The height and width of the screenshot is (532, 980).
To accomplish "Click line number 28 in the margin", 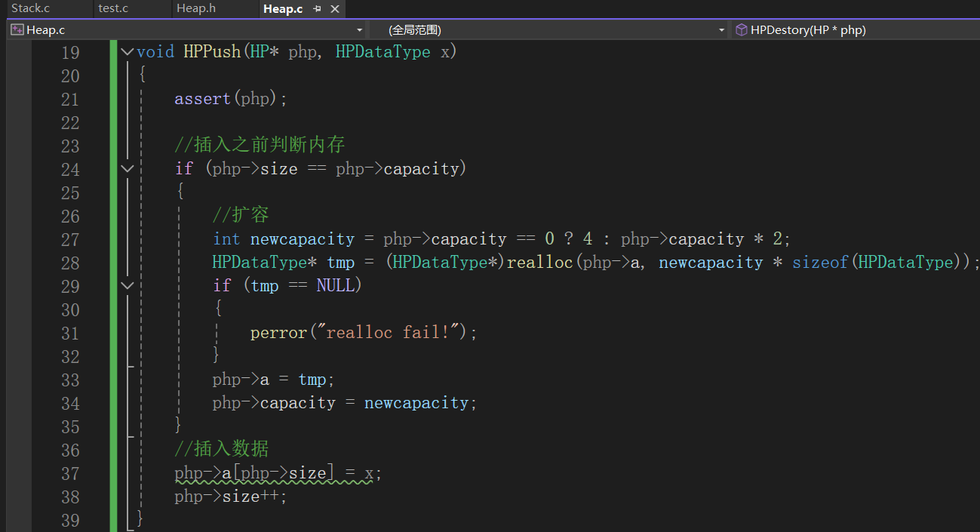I will pyautogui.click(x=70, y=263).
